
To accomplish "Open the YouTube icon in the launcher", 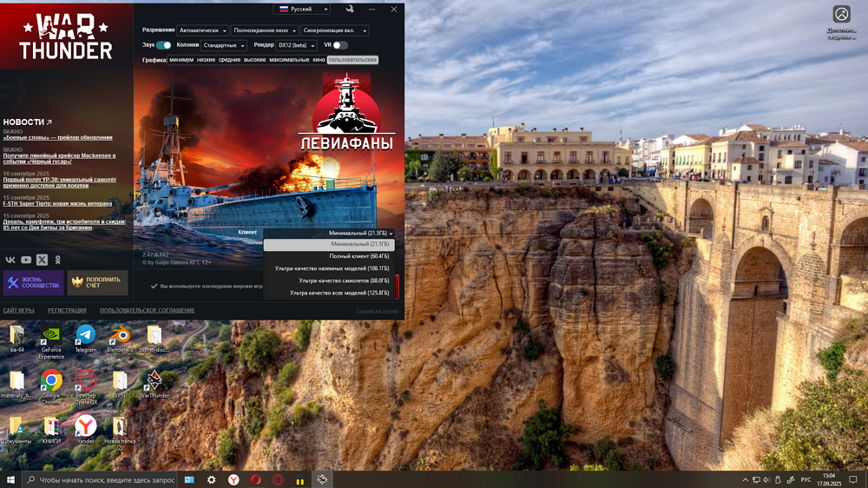I will 26,260.
